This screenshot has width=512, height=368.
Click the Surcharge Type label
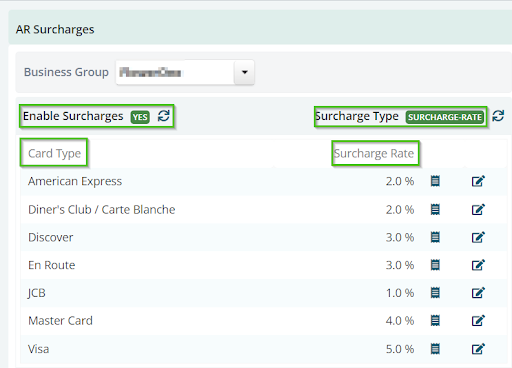357,116
